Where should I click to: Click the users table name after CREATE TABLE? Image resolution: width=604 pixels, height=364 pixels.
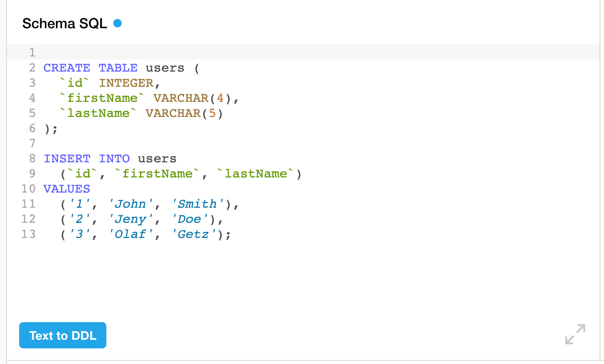pyautogui.click(x=165, y=68)
